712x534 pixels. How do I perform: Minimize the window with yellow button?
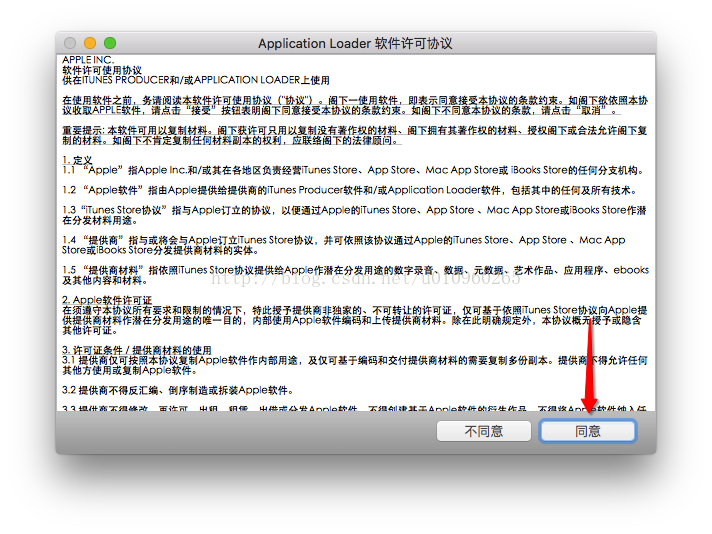click(x=90, y=43)
